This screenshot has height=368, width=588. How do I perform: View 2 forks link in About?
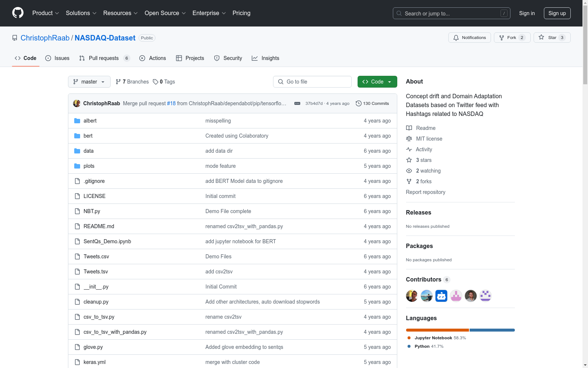click(x=419, y=181)
